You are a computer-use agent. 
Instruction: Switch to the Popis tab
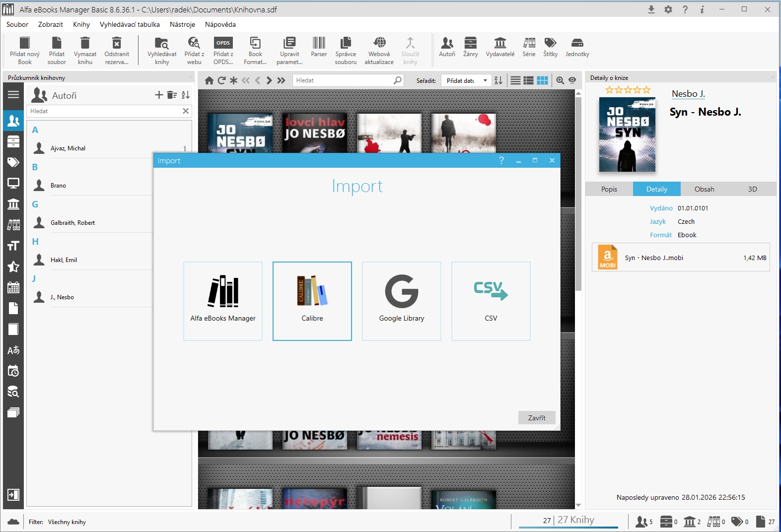click(609, 189)
